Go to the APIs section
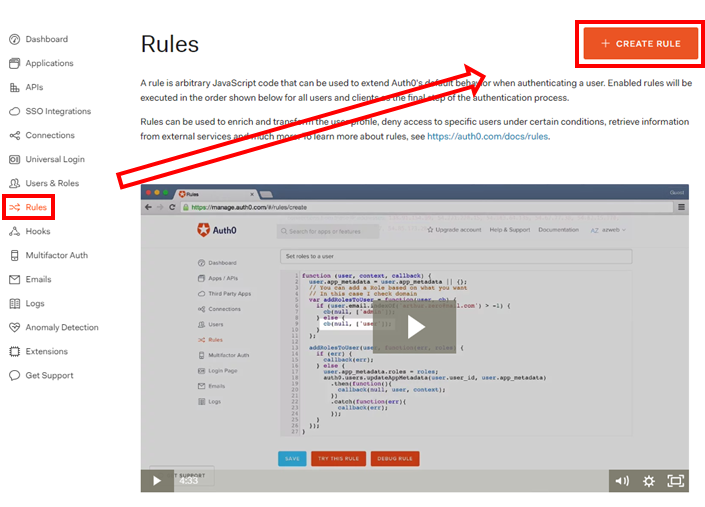This screenshot has height=507, width=705. [x=34, y=87]
